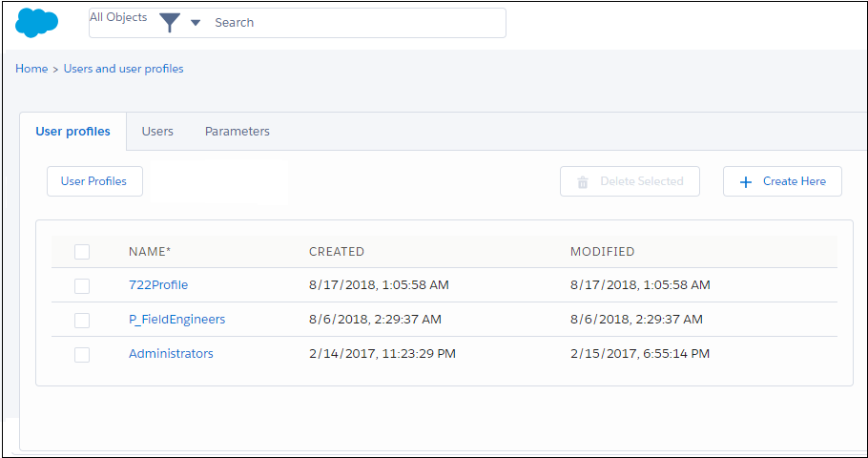The width and height of the screenshot is (868, 458).
Task: Check the 722Profile row checkbox
Action: click(x=82, y=286)
